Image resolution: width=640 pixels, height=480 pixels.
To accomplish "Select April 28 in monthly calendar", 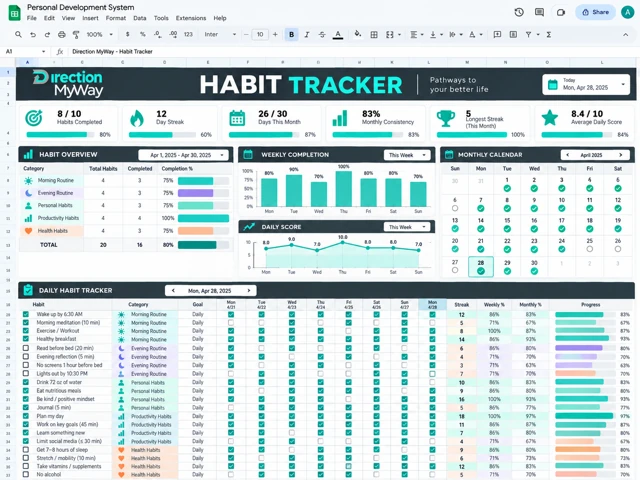I will (x=481, y=267).
